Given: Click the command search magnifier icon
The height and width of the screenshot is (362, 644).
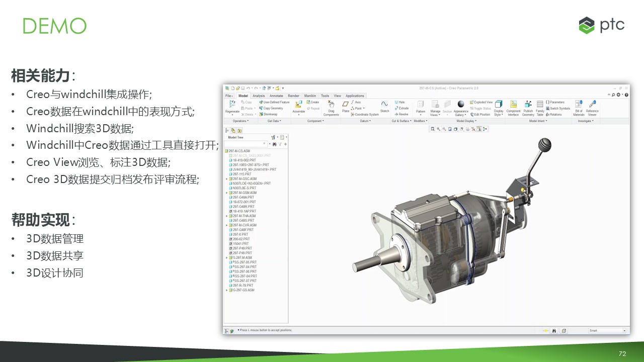Looking at the screenshot, I should tap(613, 95).
